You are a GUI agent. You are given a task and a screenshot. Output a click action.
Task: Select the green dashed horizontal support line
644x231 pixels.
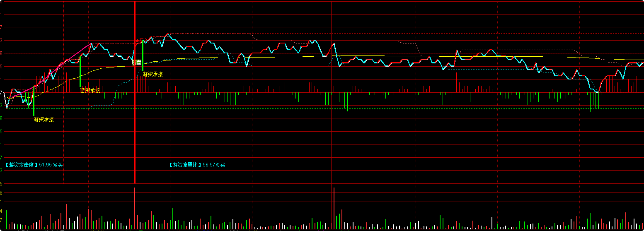pyautogui.click(x=290, y=108)
